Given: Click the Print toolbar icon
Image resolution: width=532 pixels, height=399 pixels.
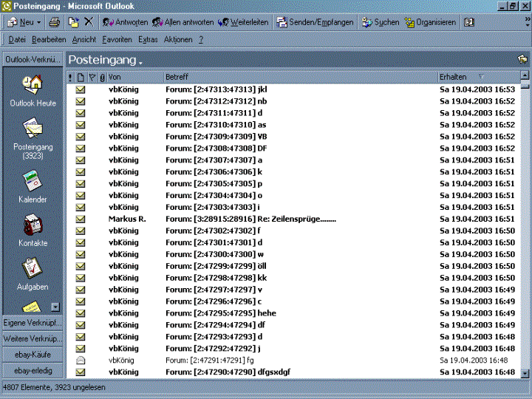Looking at the screenshot, I should [55, 22].
